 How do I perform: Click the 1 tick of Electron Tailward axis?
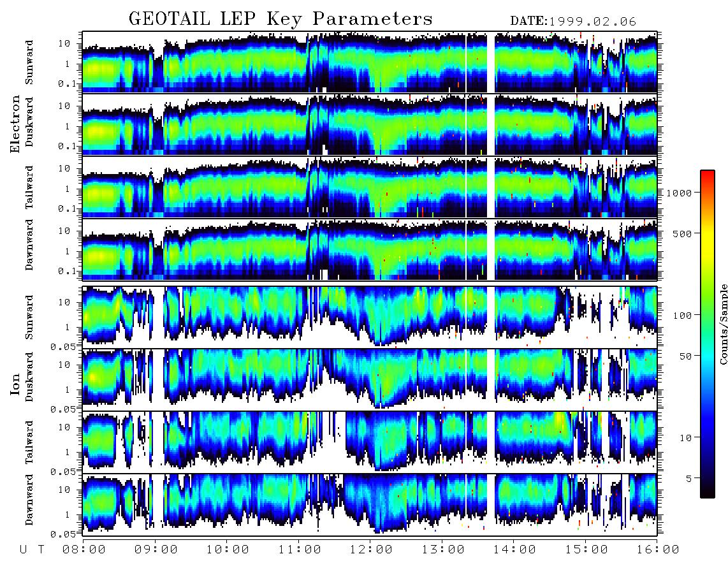tap(68, 189)
